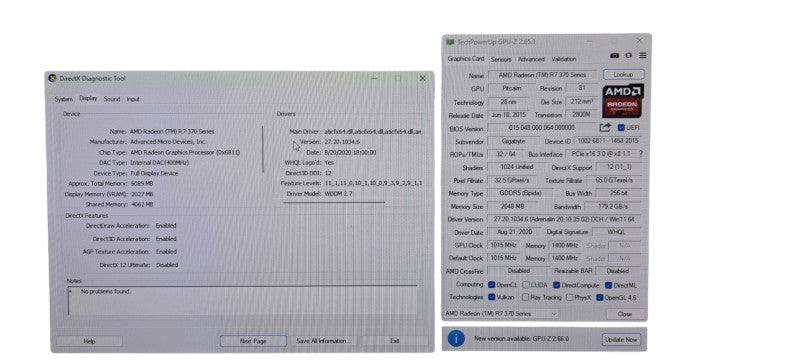
Task: Click 'WDDM 2.7' driver model text
Action: 338,194
